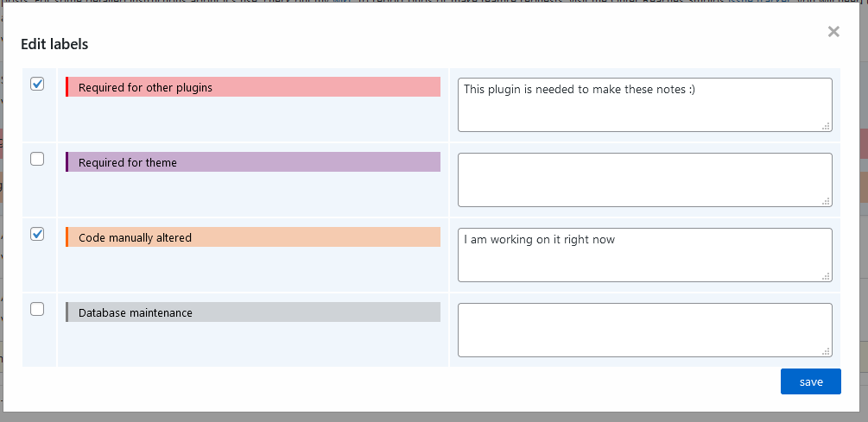Image resolution: width=868 pixels, height=422 pixels.
Task: Close the Edit labels dialog with X
Action: [833, 32]
